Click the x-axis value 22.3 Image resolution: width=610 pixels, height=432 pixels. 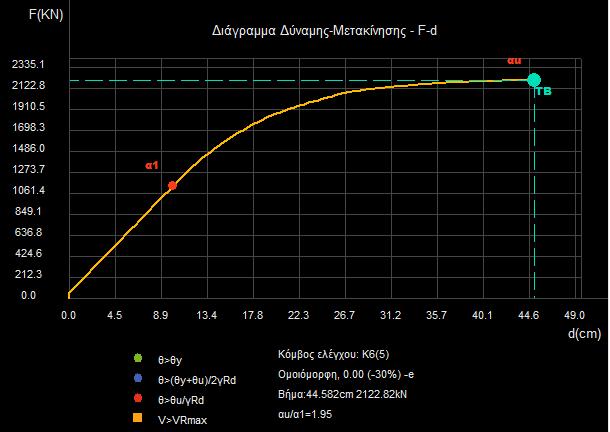point(298,315)
